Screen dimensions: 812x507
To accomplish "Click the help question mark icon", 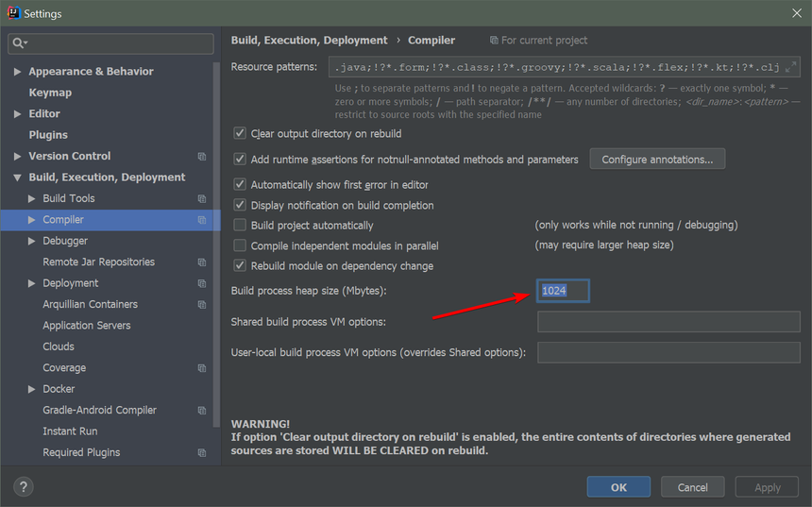I will 24,487.
